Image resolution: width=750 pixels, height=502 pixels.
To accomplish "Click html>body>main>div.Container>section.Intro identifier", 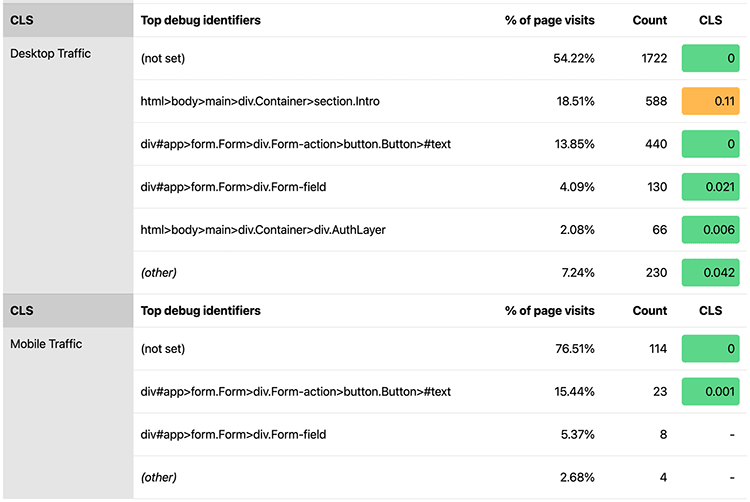I will coord(260,101).
